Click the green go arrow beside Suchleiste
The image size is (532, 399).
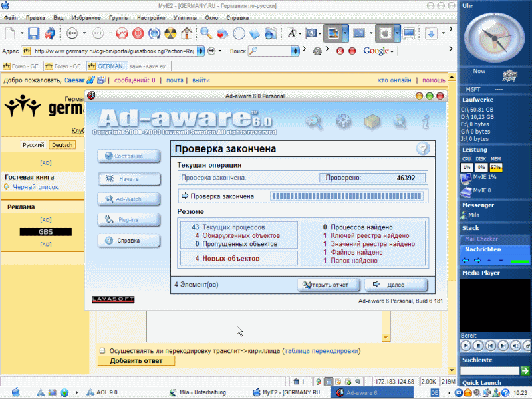coord(525,371)
